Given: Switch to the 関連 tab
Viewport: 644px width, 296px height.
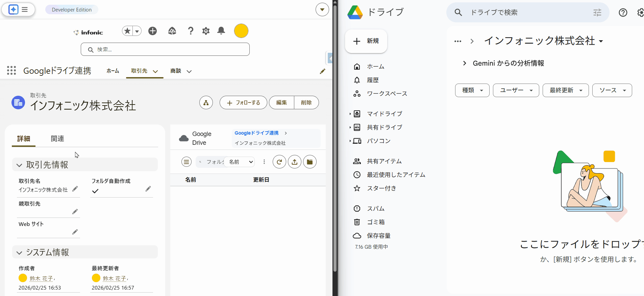Looking at the screenshot, I should point(57,139).
